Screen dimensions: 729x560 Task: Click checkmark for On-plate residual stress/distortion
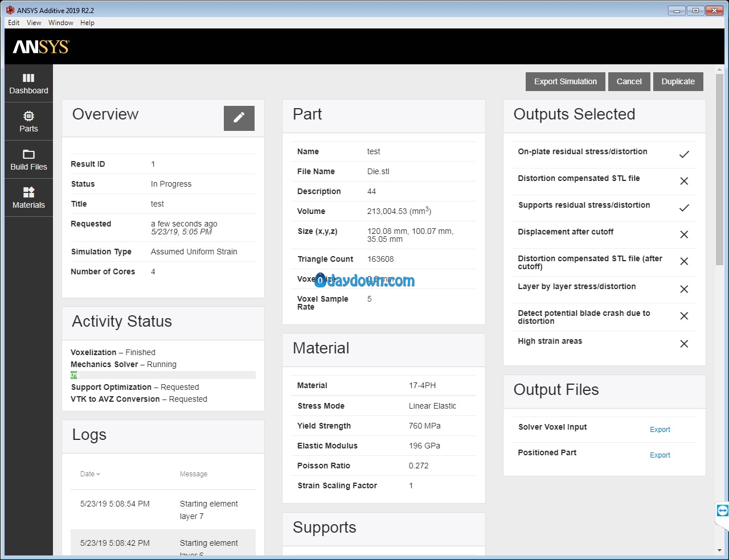[x=684, y=154]
